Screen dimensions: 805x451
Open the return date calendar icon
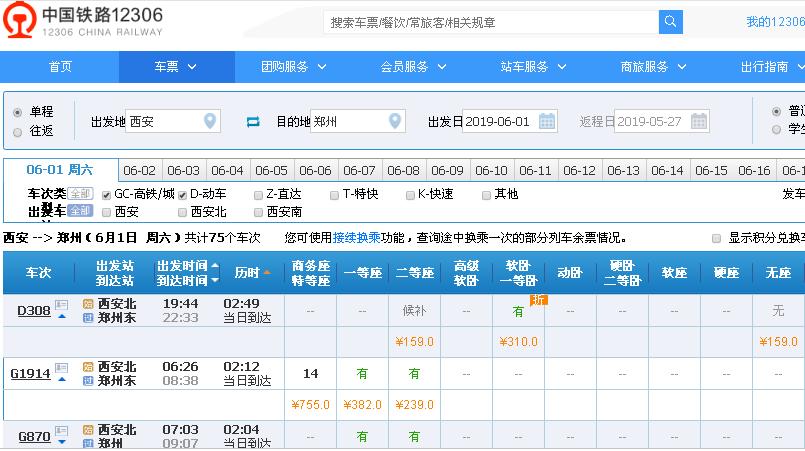click(699, 121)
